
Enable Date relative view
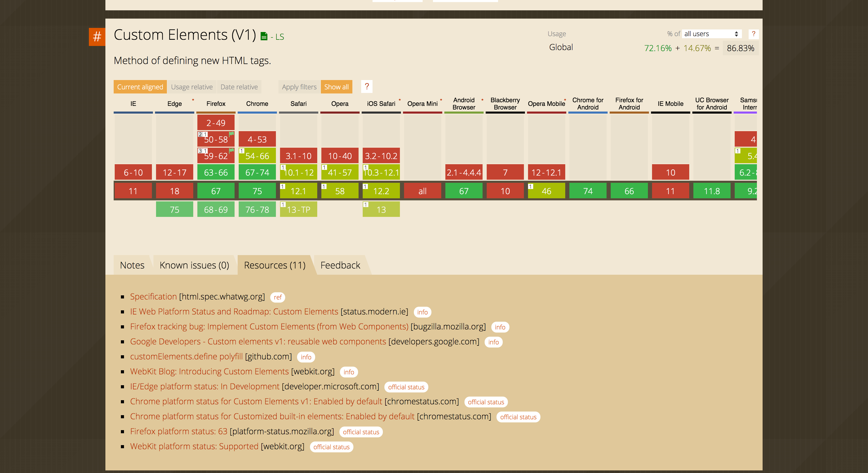(x=239, y=86)
